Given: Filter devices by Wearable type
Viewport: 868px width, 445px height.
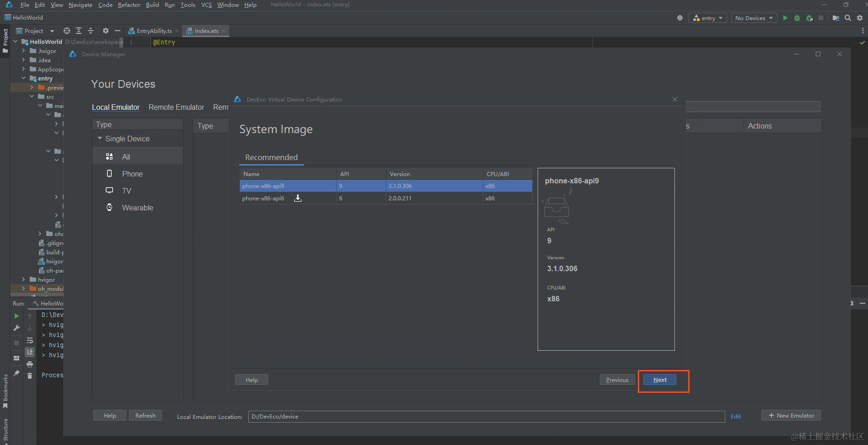Looking at the screenshot, I should point(138,208).
